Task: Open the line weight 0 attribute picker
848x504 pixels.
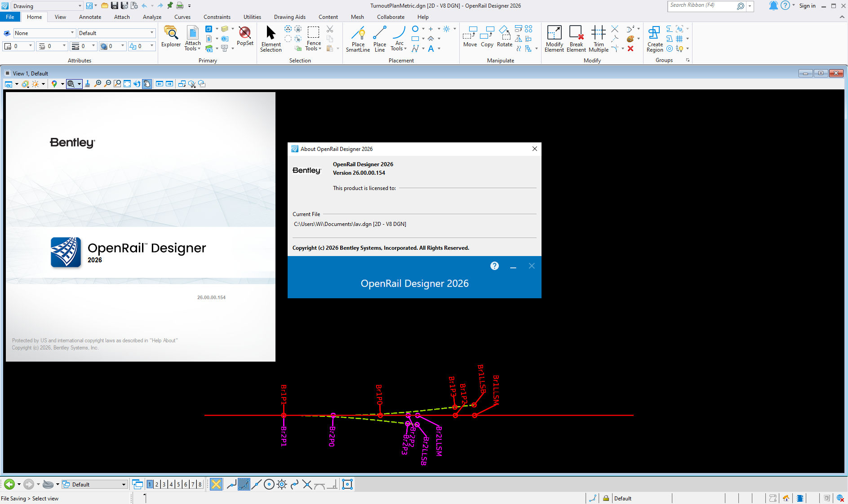Action: 84,46
